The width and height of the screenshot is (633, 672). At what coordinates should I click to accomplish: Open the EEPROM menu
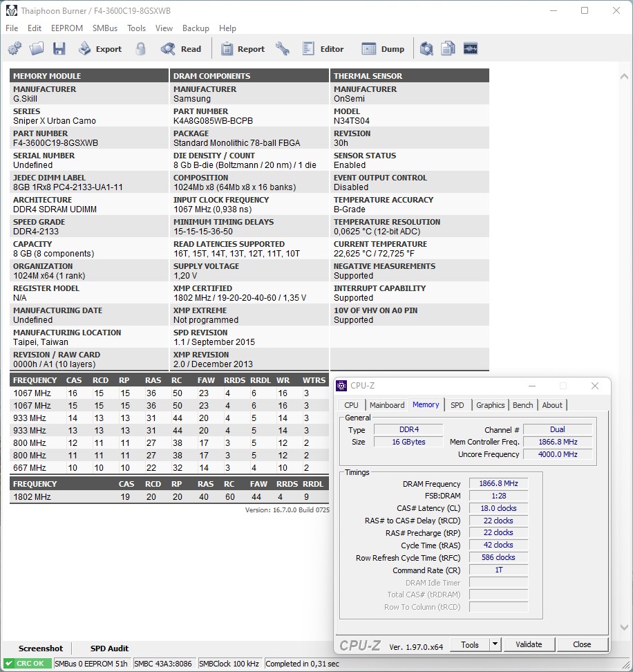[67, 28]
